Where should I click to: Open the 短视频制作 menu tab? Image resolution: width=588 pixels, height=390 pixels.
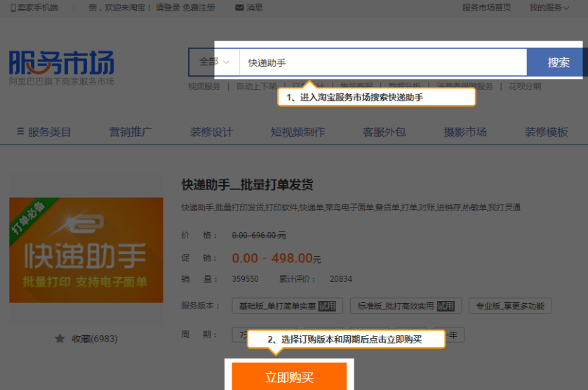click(x=298, y=132)
